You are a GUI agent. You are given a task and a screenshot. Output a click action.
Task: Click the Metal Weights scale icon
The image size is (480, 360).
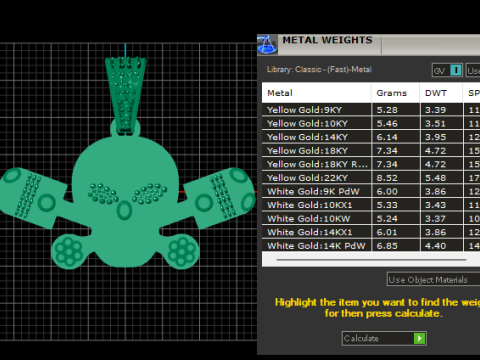[x=267, y=45]
